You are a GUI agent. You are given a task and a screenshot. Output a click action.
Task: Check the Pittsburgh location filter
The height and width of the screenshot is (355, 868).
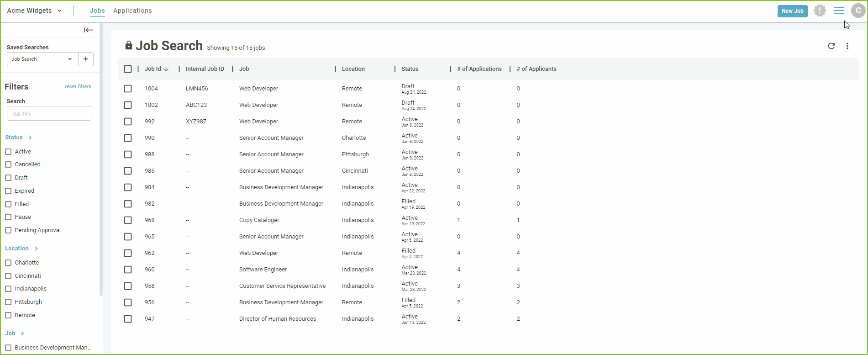(8, 302)
